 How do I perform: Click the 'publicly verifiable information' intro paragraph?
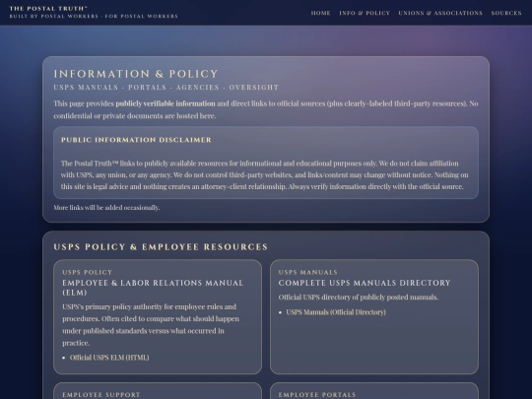266,109
